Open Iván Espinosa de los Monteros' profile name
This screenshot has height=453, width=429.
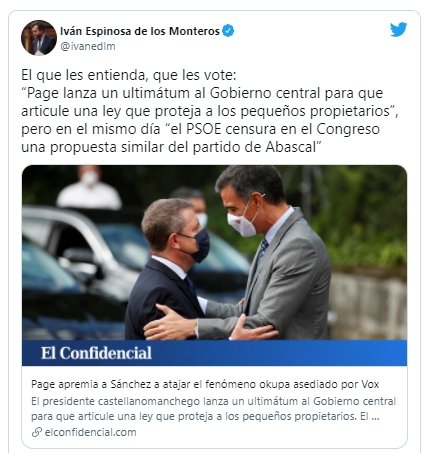tap(140, 31)
